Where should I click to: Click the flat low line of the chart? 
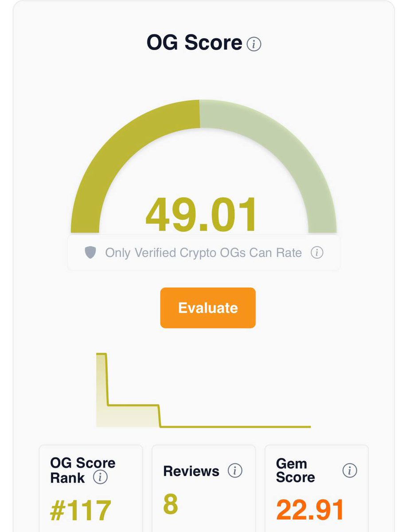click(235, 426)
